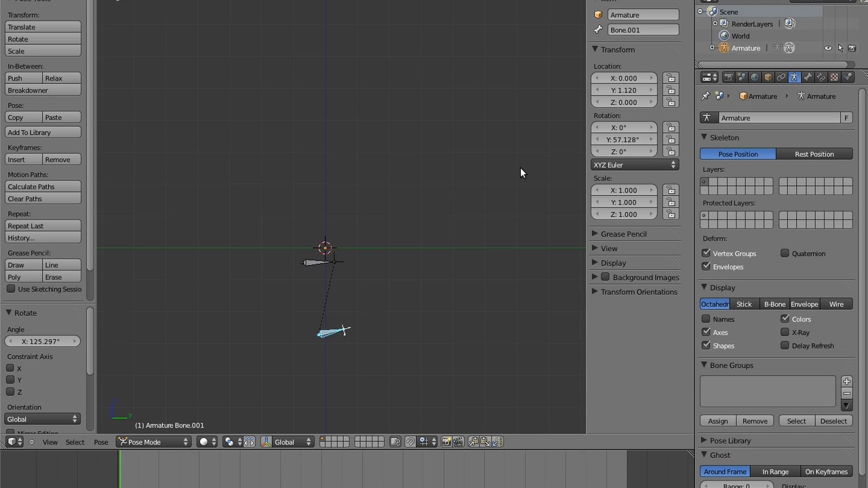Click the Rotation Y value field
Screen dimensions: 868x488
click(x=625, y=140)
